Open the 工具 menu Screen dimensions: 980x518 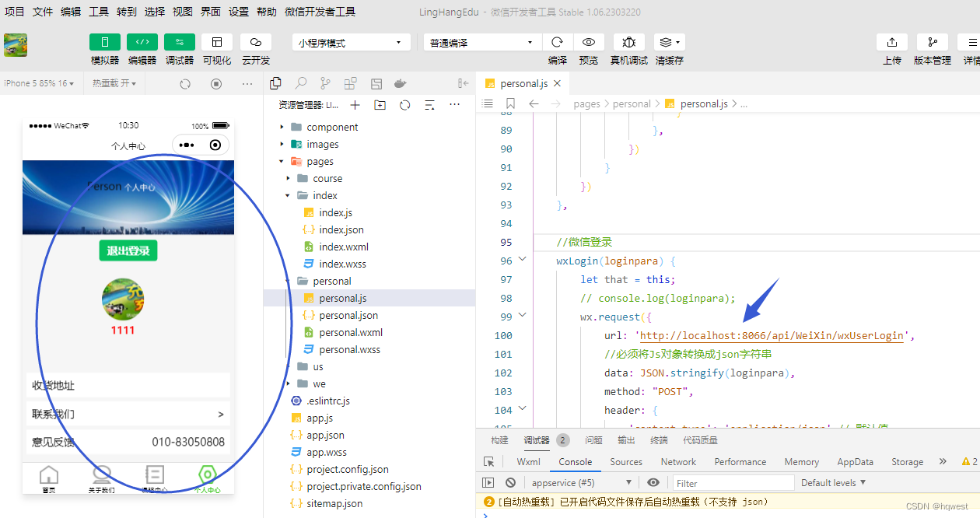[x=99, y=12]
